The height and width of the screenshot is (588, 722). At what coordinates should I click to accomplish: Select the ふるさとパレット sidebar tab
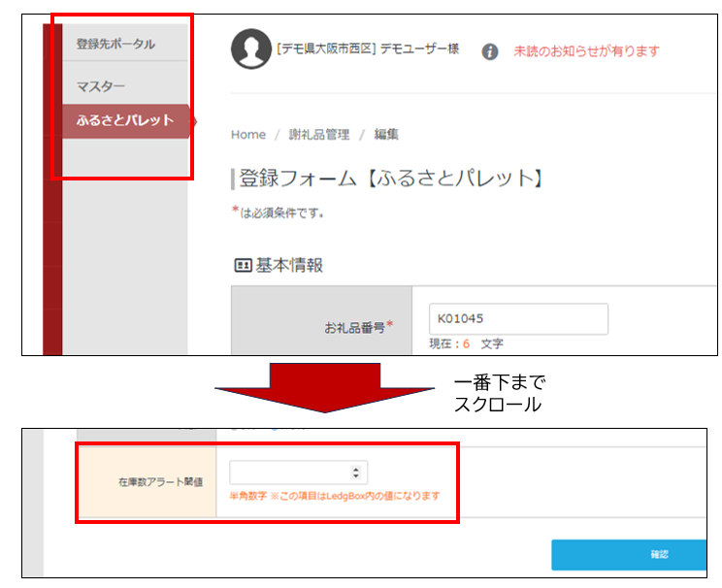[124, 121]
